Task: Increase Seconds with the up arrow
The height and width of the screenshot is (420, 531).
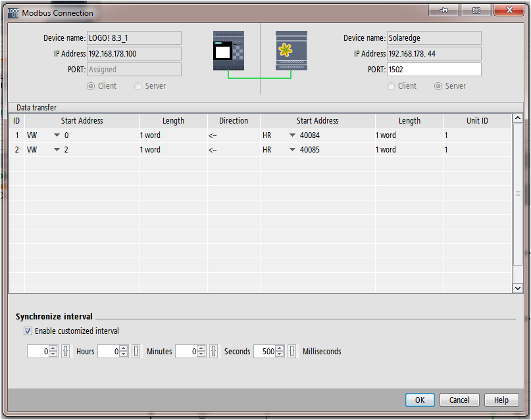Action: click(201, 348)
